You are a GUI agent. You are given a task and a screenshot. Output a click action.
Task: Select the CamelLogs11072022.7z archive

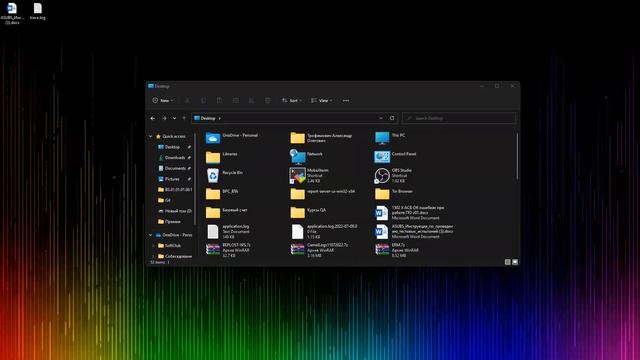[x=319, y=250]
